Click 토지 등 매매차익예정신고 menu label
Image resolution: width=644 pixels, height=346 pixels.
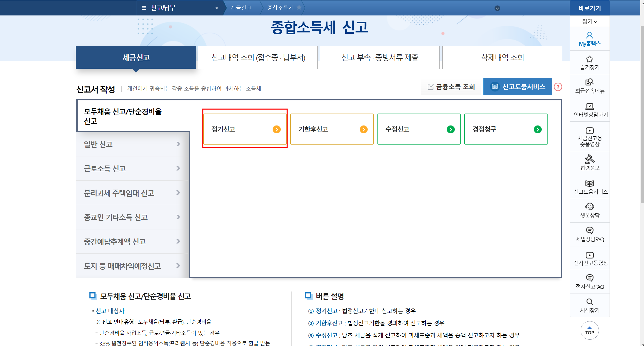pos(122,266)
